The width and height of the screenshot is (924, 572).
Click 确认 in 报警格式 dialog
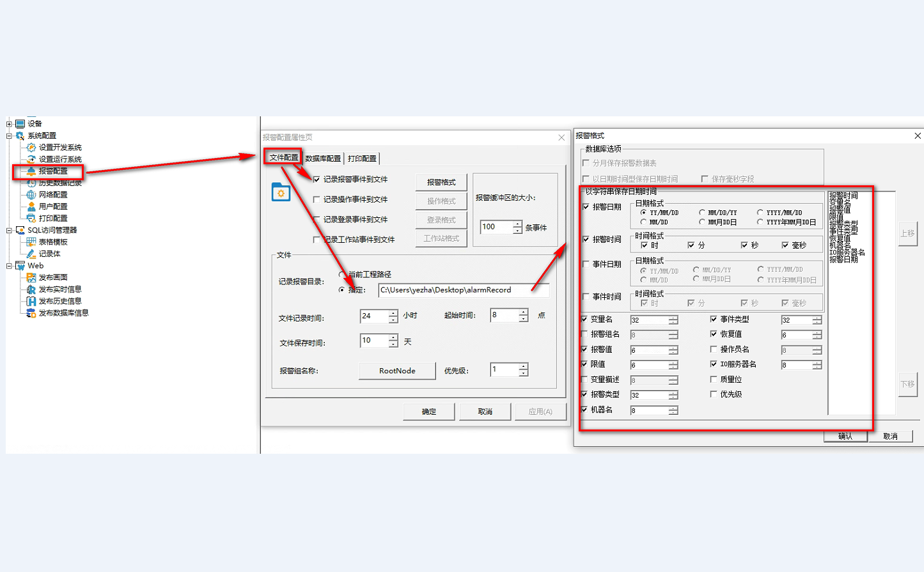[845, 437]
